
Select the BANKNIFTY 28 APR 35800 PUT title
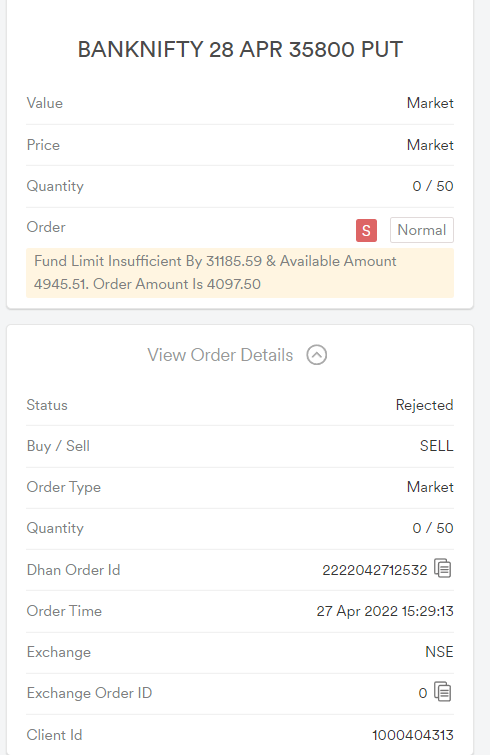[x=240, y=50]
